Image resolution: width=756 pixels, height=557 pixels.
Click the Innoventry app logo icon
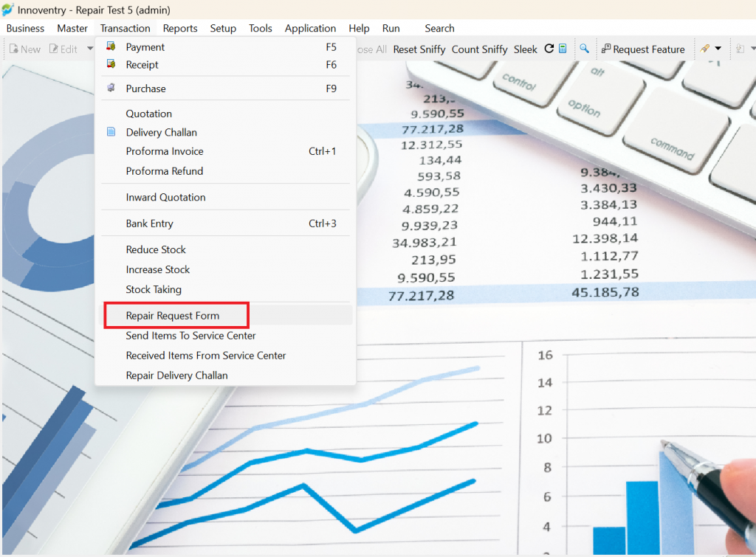pos(7,10)
